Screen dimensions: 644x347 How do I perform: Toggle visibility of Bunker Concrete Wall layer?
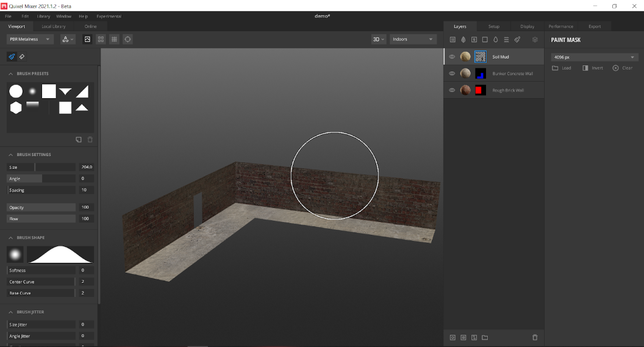(x=452, y=74)
